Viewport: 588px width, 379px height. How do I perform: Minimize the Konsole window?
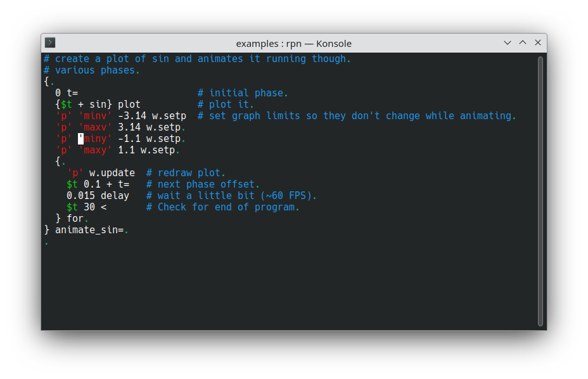point(508,43)
